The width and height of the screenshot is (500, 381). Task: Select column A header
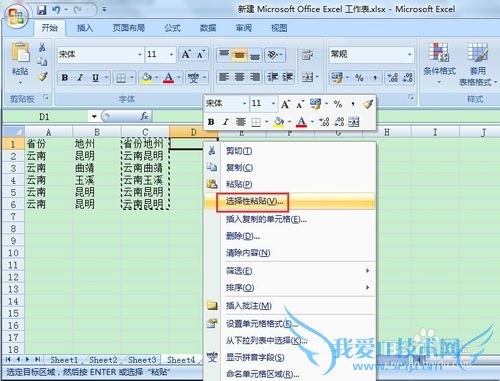pos(49,132)
